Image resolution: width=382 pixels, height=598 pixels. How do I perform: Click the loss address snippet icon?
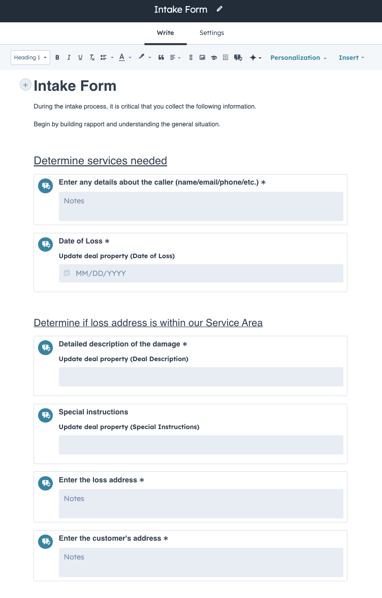tap(45, 484)
